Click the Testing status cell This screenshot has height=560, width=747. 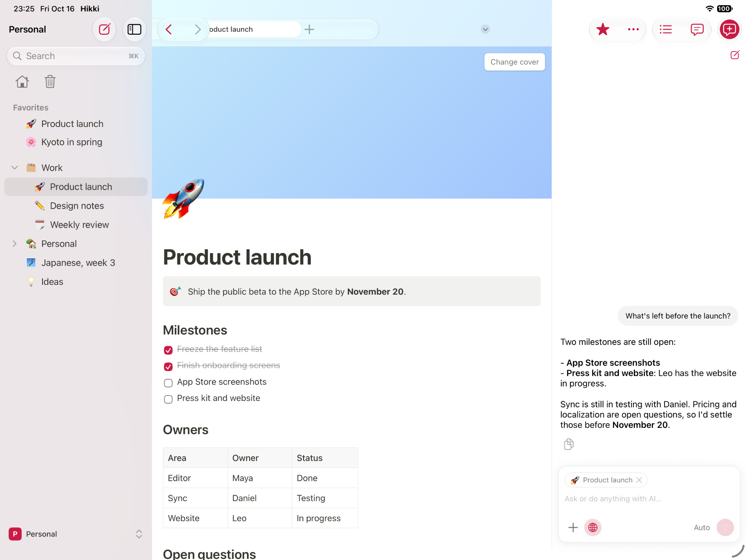(x=325, y=498)
